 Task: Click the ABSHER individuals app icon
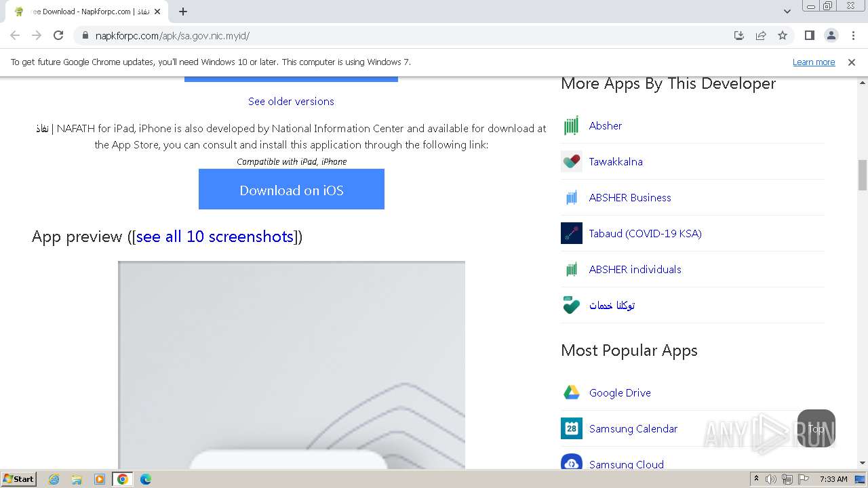[572, 269]
